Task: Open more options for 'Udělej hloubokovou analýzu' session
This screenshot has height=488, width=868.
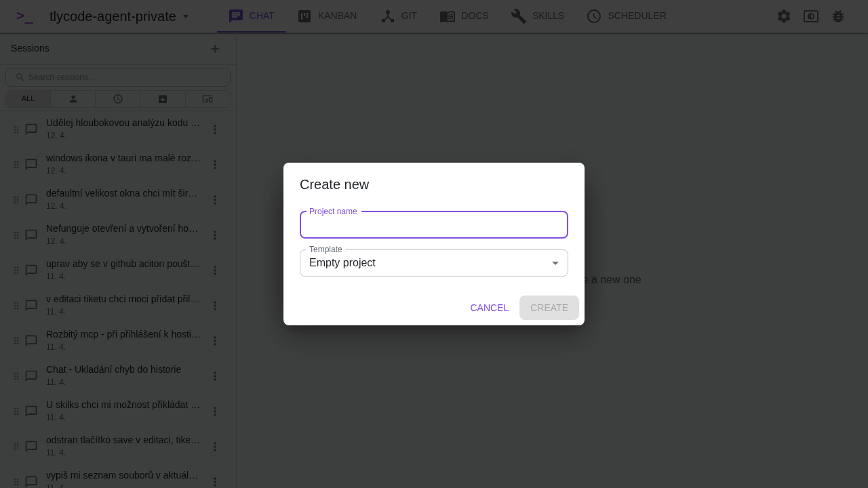Action: click(x=215, y=129)
